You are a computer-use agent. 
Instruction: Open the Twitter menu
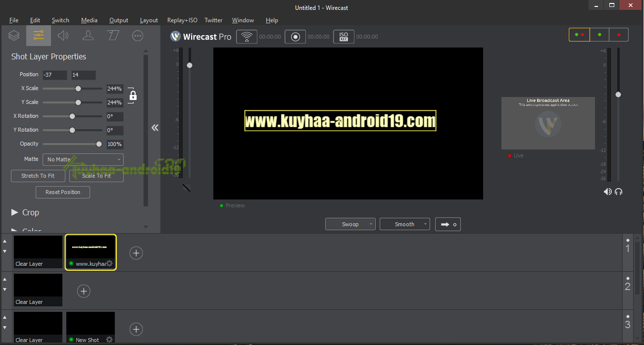click(213, 20)
